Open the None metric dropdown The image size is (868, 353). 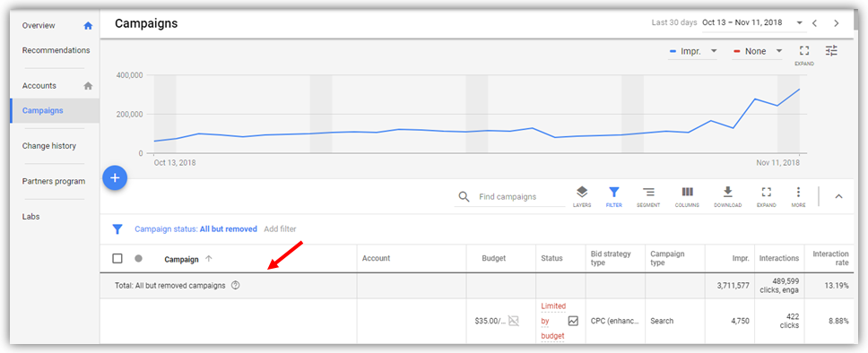click(758, 51)
